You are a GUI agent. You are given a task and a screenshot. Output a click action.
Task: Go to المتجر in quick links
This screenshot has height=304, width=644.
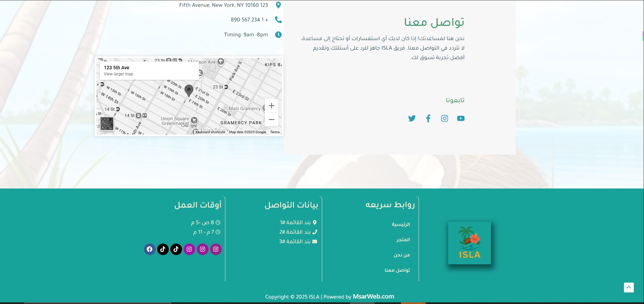(403, 240)
